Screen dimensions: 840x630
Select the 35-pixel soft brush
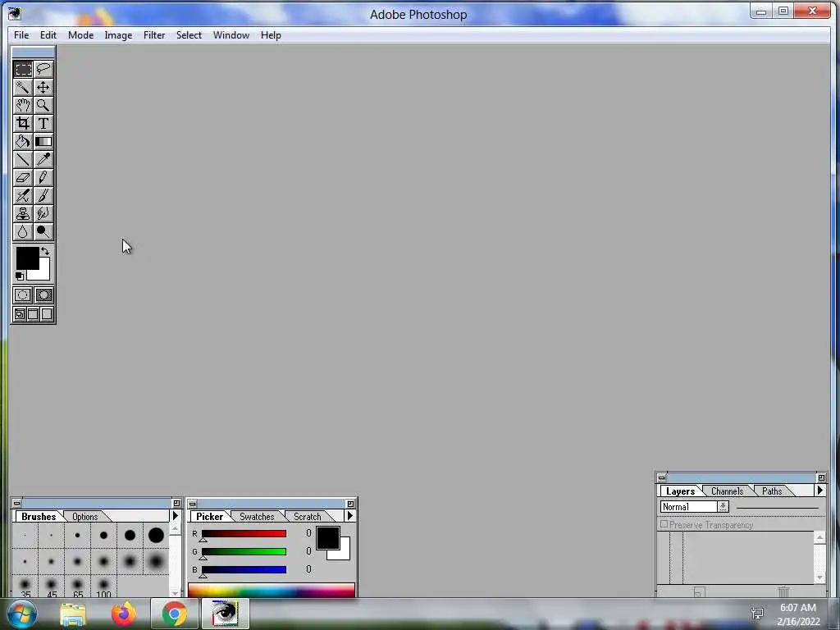tap(25, 587)
